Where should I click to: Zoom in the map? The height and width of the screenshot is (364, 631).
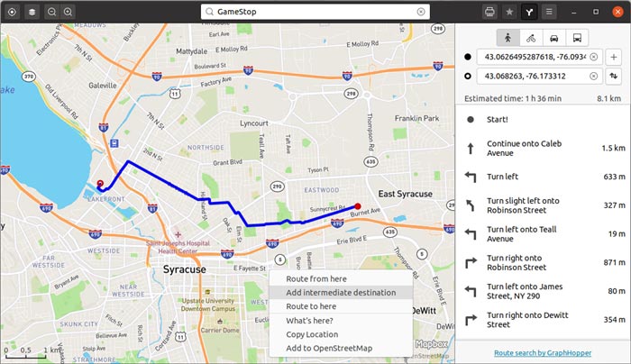68,12
